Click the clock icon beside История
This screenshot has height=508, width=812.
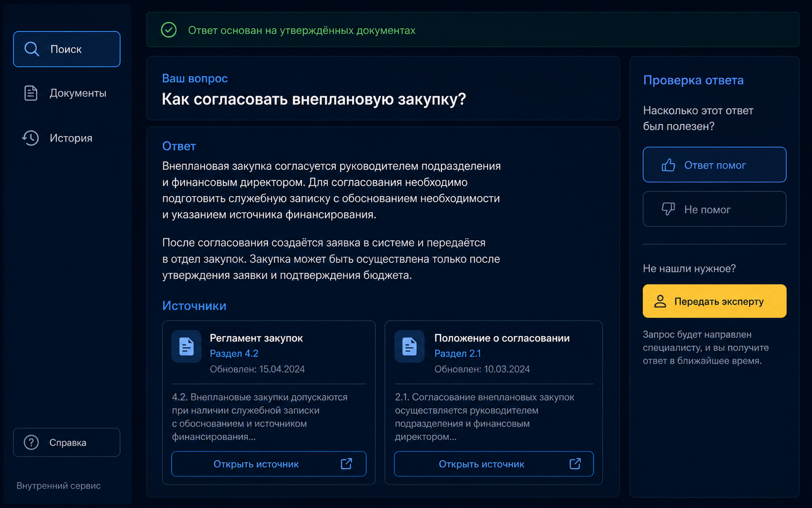point(30,138)
